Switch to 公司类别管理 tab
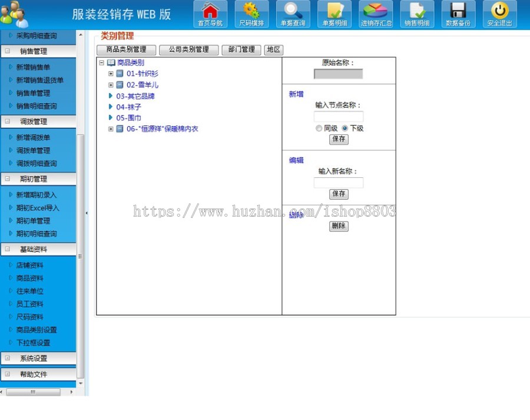This screenshot has height=420, width=530. point(188,49)
